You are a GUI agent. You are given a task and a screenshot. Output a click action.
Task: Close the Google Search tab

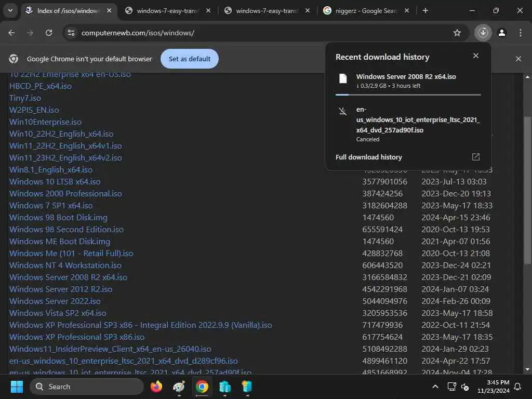407,10
